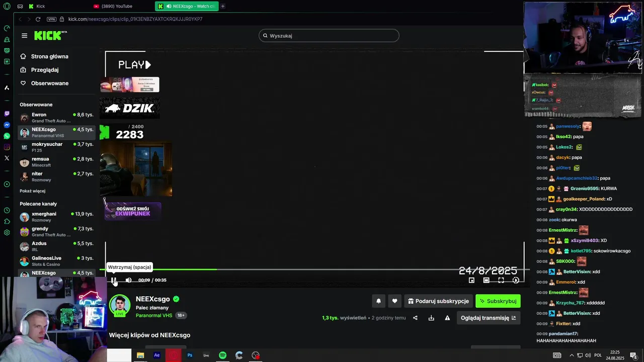
Task: Open chat user Grzenio9595's name
Action: click(585, 189)
